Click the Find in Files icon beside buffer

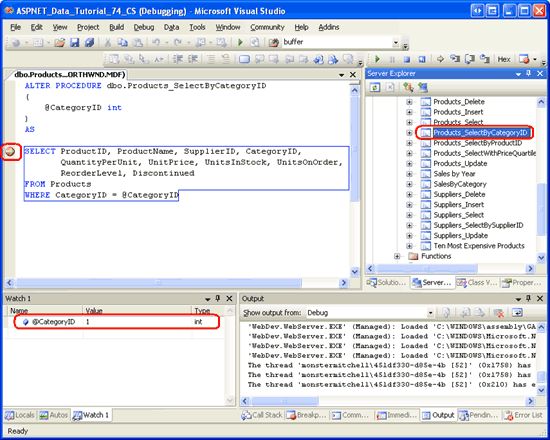coord(274,43)
